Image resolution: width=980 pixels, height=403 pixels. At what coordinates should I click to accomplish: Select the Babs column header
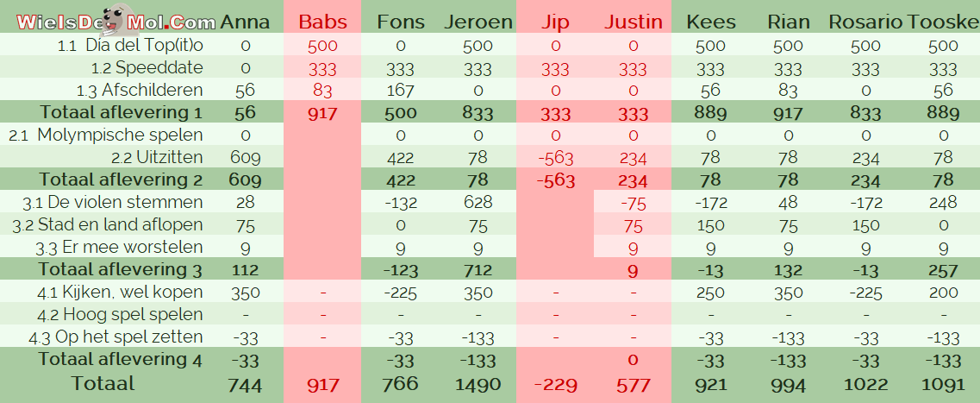click(x=321, y=22)
